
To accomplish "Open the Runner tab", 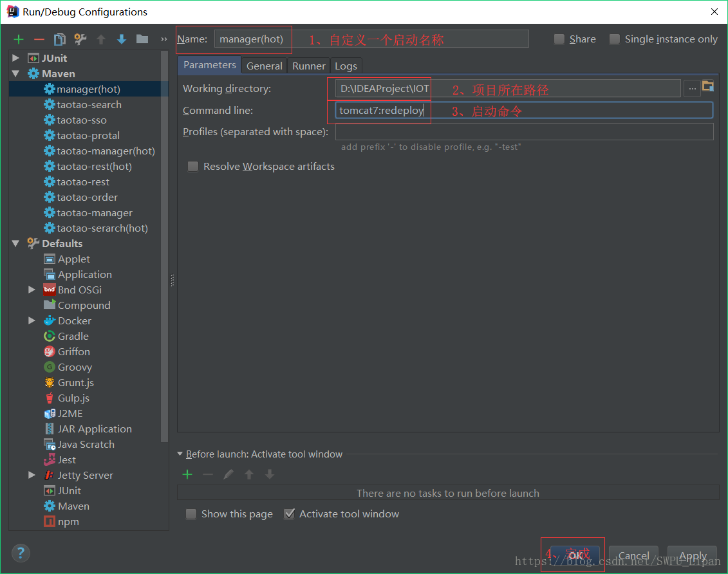I will 309,66.
